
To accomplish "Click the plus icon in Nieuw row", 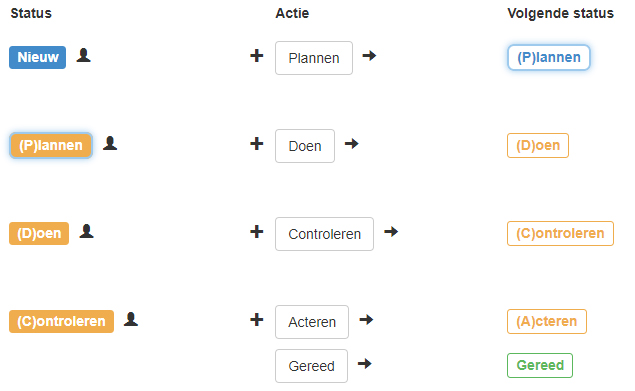I will (257, 56).
